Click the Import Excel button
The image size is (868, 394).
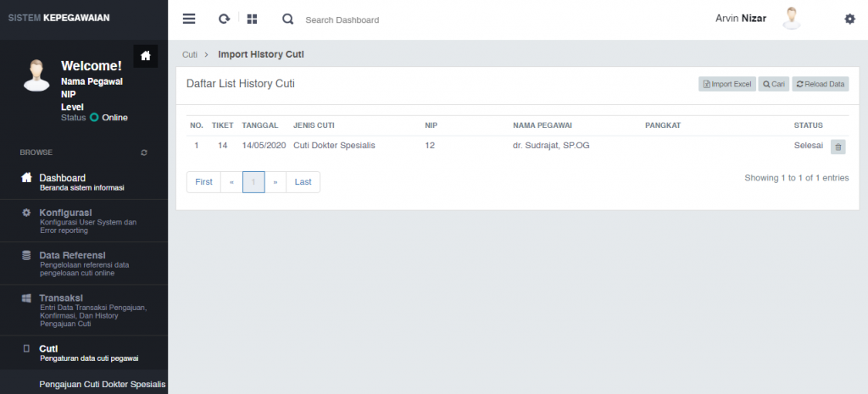(726, 84)
